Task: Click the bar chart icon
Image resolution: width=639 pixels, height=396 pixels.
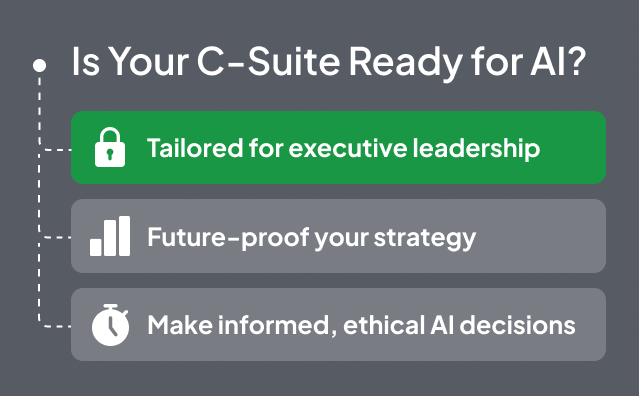Action: 110,236
